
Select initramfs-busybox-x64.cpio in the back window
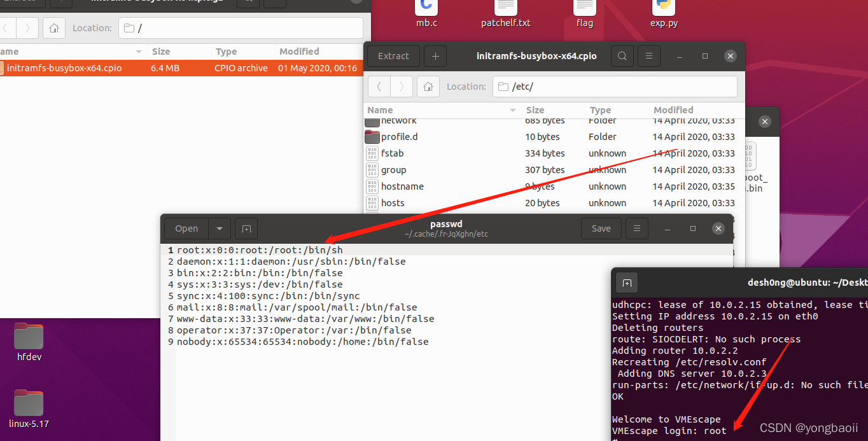point(181,68)
